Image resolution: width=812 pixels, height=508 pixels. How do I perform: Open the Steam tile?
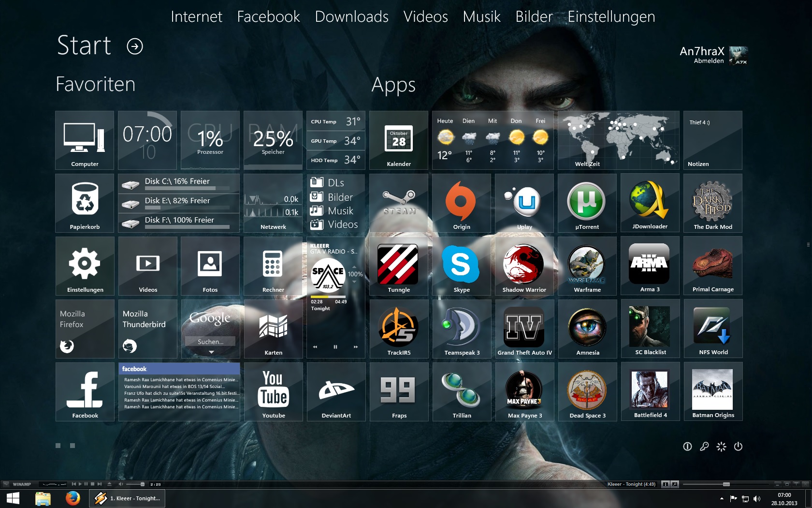(x=399, y=203)
